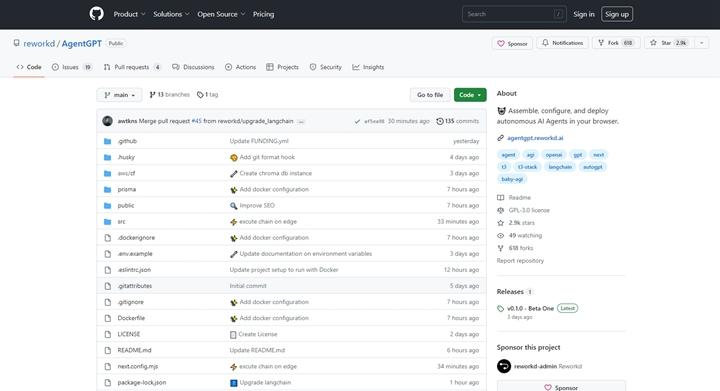Click the Notifications button
Image resolution: width=720 pixels, height=391 pixels.
pyautogui.click(x=562, y=43)
